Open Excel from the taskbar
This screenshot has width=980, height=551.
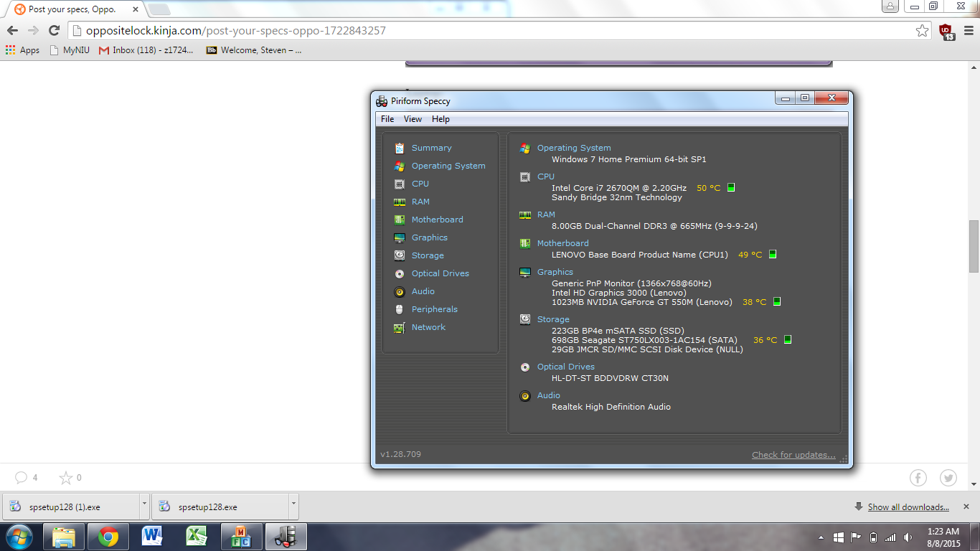(x=197, y=537)
